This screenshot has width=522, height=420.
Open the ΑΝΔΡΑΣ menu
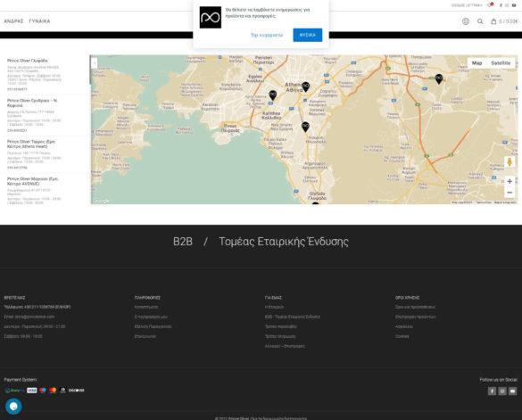[13, 21]
